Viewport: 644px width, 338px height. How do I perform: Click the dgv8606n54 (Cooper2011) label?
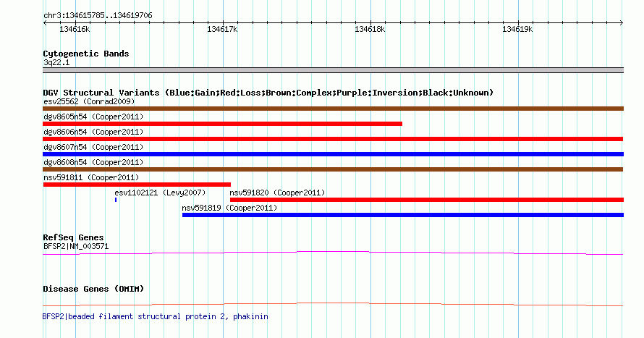point(93,132)
